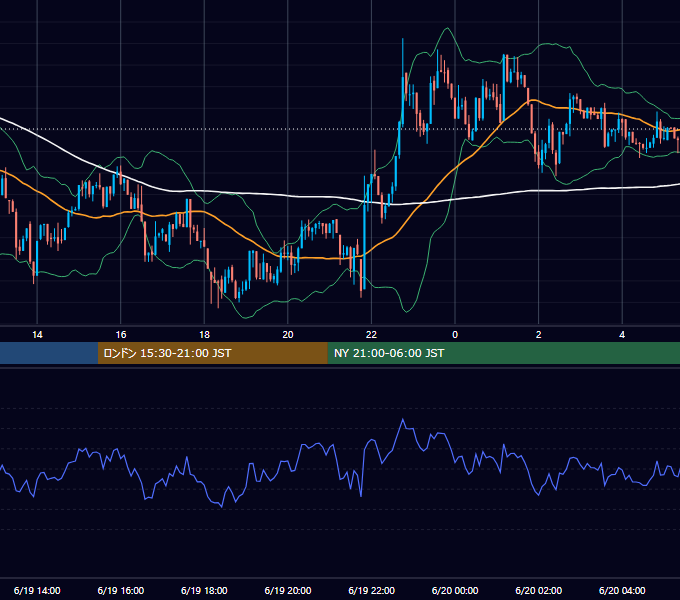Click the 4 hour axis label

click(x=622, y=335)
